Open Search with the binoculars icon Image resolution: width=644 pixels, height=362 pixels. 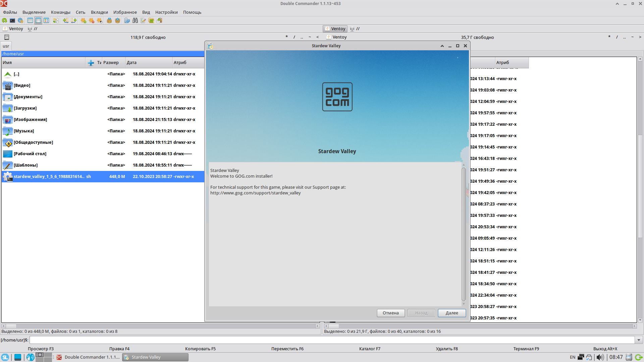click(135, 20)
